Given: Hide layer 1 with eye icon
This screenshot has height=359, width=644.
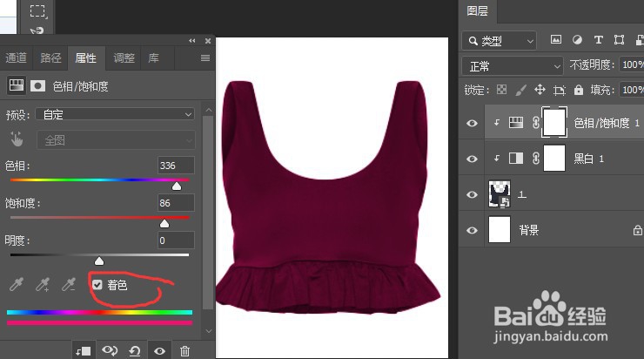Looking at the screenshot, I should [472, 194].
